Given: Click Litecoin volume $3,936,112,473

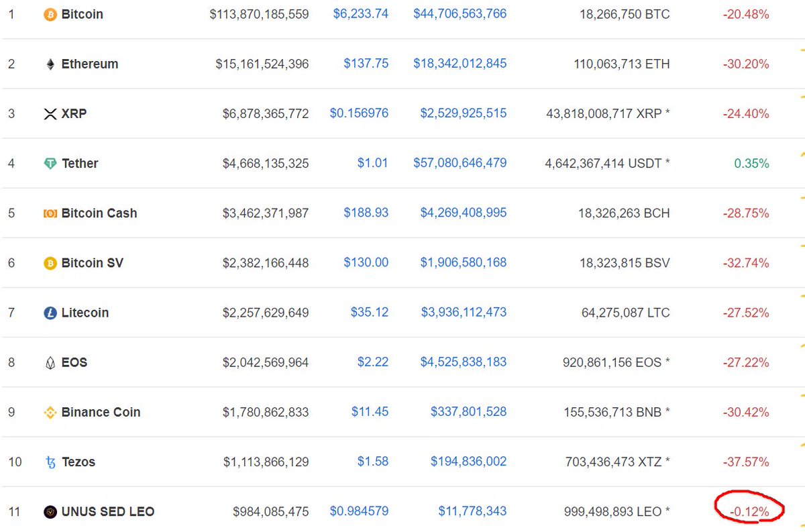Looking at the screenshot, I should point(464,312).
